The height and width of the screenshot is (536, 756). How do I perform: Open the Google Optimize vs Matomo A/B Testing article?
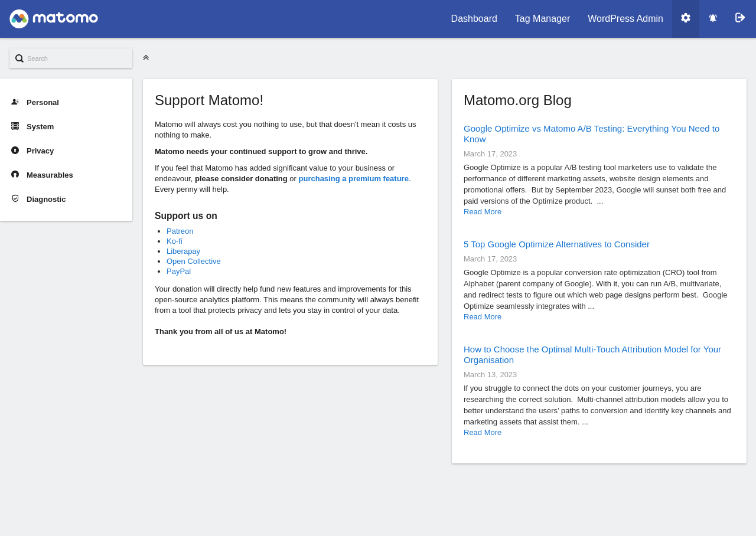(591, 134)
